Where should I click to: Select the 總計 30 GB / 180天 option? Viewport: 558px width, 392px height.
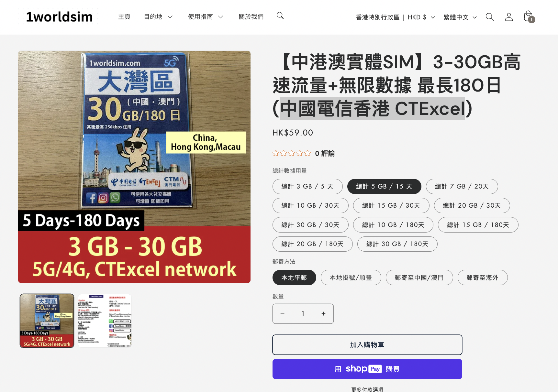point(397,244)
